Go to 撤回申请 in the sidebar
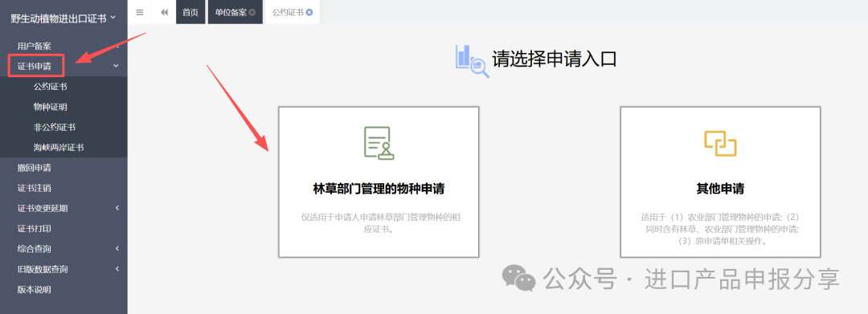868x314 pixels. pos(35,168)
